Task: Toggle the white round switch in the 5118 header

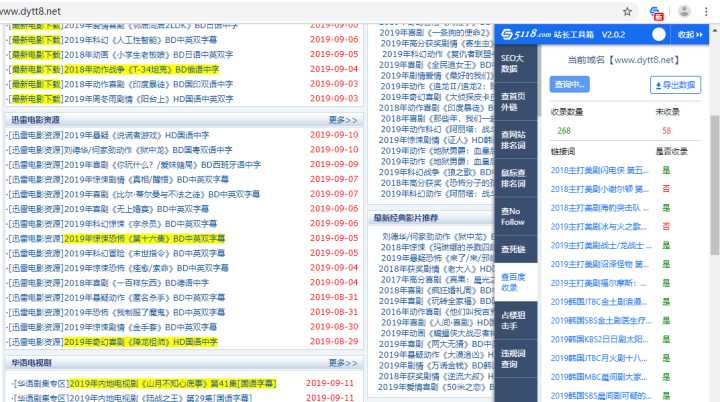Action: click(658, 34)
